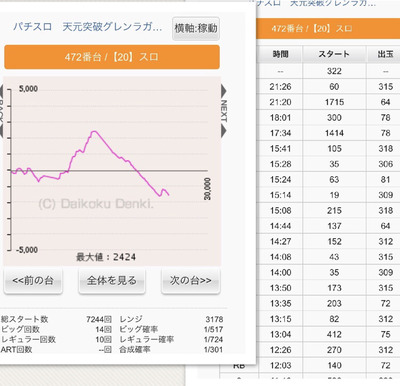Select the 17:34 time cell
Viewport: 400px width, 386px height.
pyautogui.click(x=280, y=133)
